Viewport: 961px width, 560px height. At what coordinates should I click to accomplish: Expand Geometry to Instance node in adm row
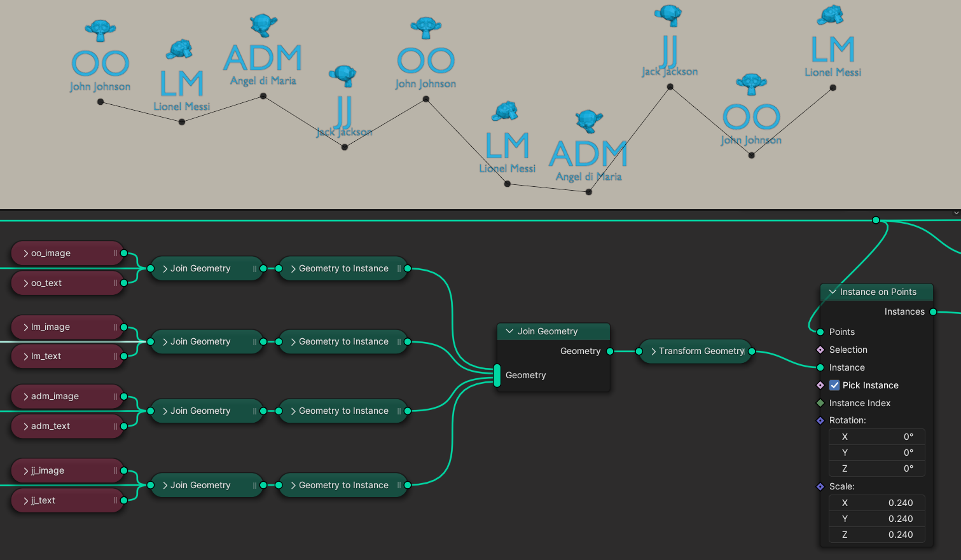(293, 411)
